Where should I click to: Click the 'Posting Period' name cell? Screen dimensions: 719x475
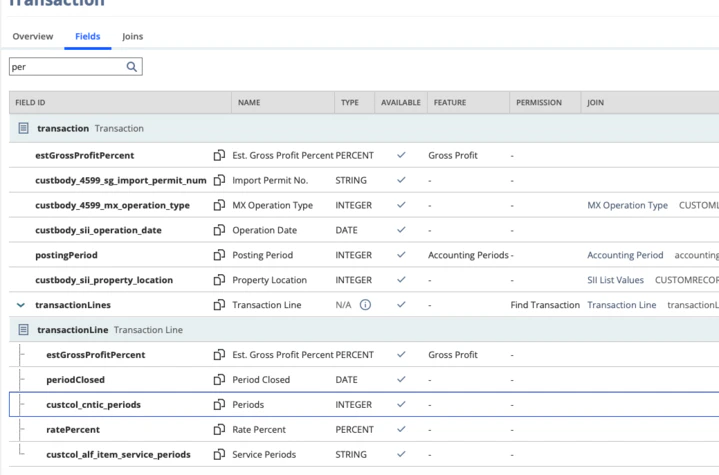click(262, 255)
